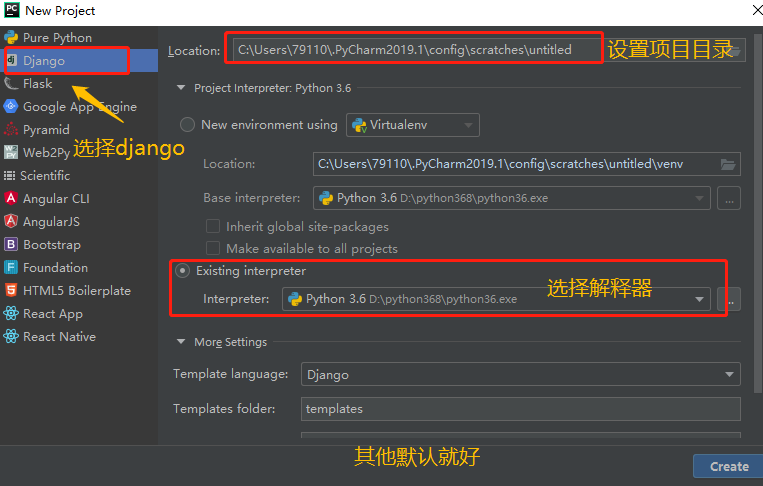Choose Scientific project type
Image resolution: width=763 pixels, height=486 pixels.
click(x=45, y=176)
